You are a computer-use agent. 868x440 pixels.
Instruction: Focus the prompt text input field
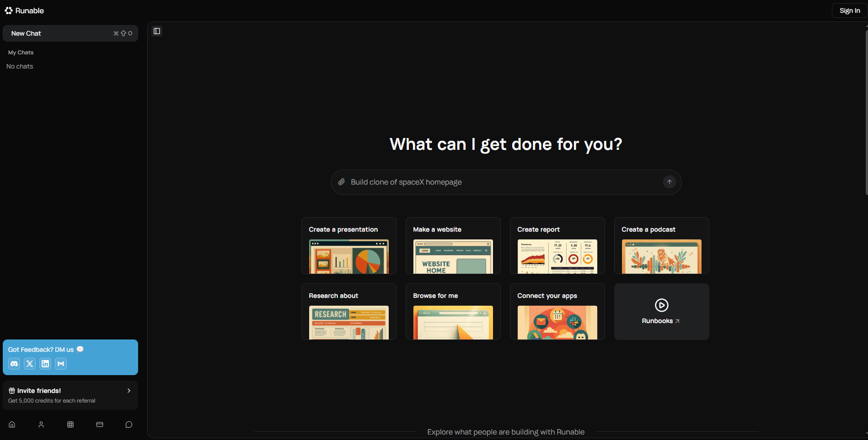coord(503,182)
